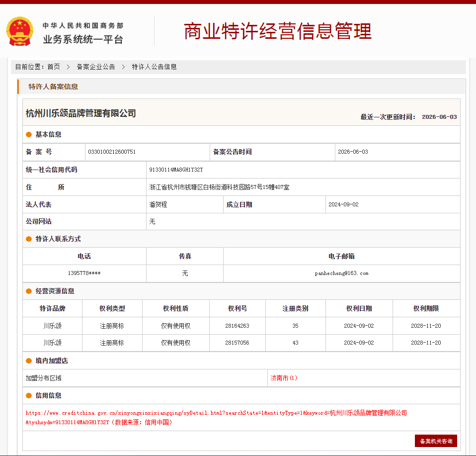This screenshot has width=476, height=456.
Task: Click establishment date 2024-09-02 under 成立日期
Action: 343,205
